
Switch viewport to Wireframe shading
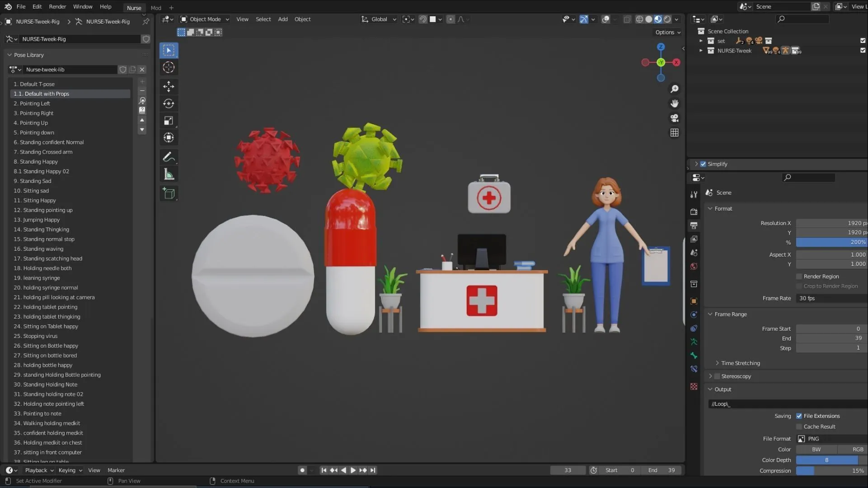coord(639,19)
